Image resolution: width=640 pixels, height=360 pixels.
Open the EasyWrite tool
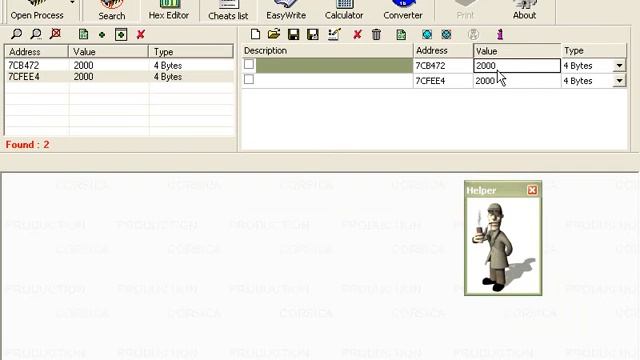pyautogui.click(x=286, y=11)
